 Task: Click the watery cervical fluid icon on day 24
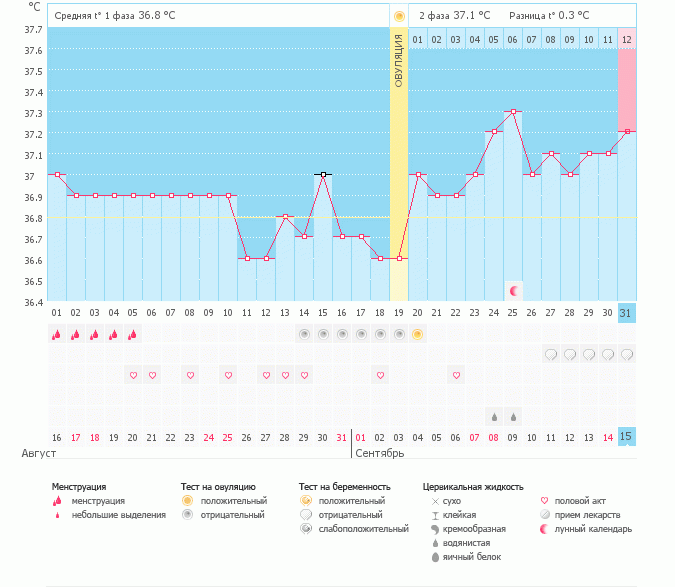(494, 416)
